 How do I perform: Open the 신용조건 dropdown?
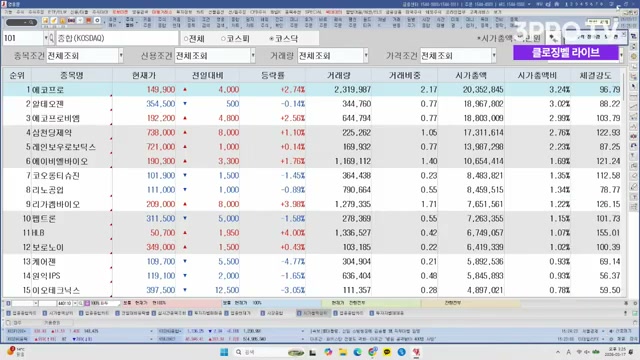coord(253,56)
